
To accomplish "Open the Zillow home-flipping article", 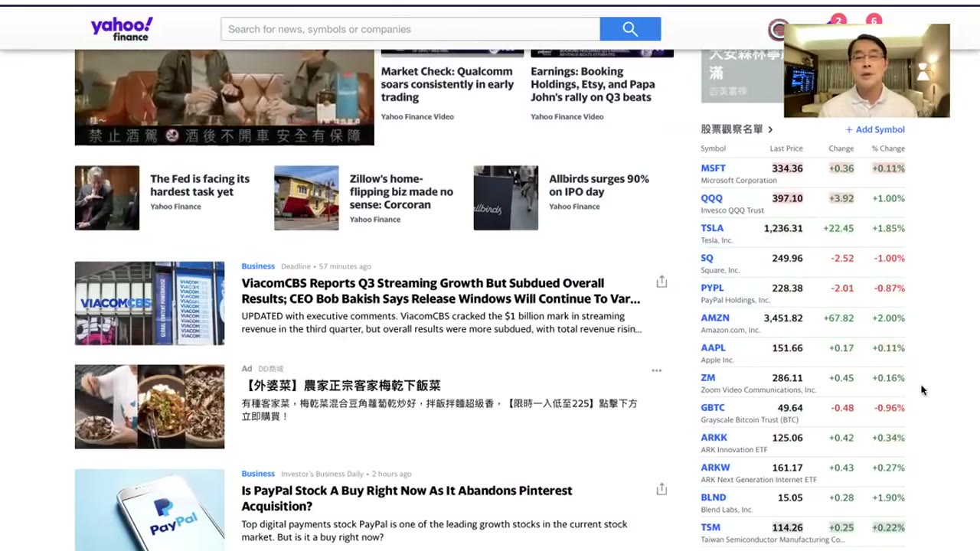I will [x=401, y=191].
